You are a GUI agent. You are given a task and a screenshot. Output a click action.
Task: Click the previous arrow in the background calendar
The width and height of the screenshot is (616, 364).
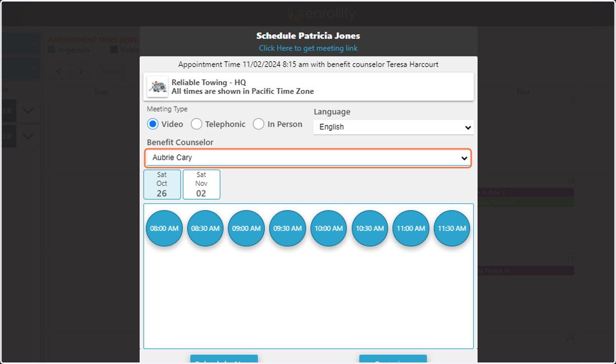tap(59, 71)
